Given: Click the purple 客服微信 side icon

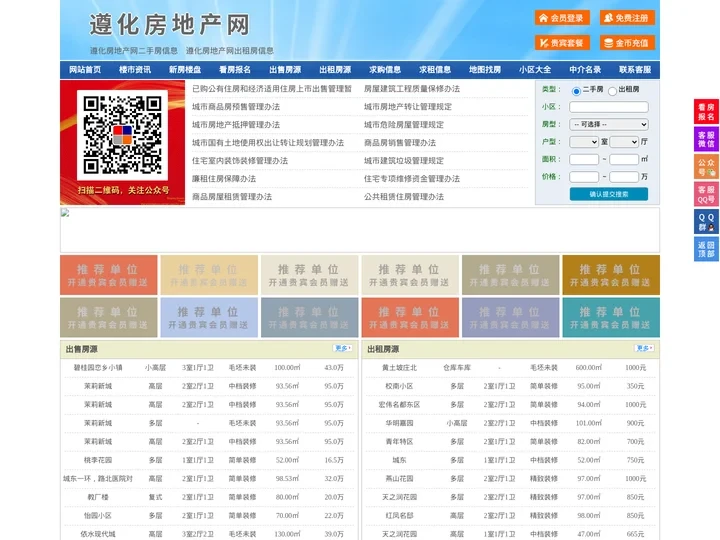Looking at the screenshot, I should (706, 139).
